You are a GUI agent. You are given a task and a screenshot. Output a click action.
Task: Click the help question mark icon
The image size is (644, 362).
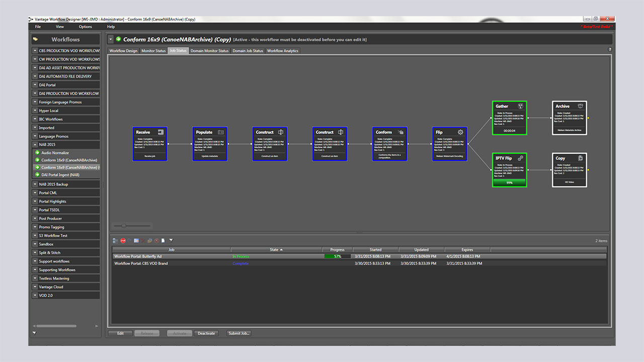click(x=610, y=50)
